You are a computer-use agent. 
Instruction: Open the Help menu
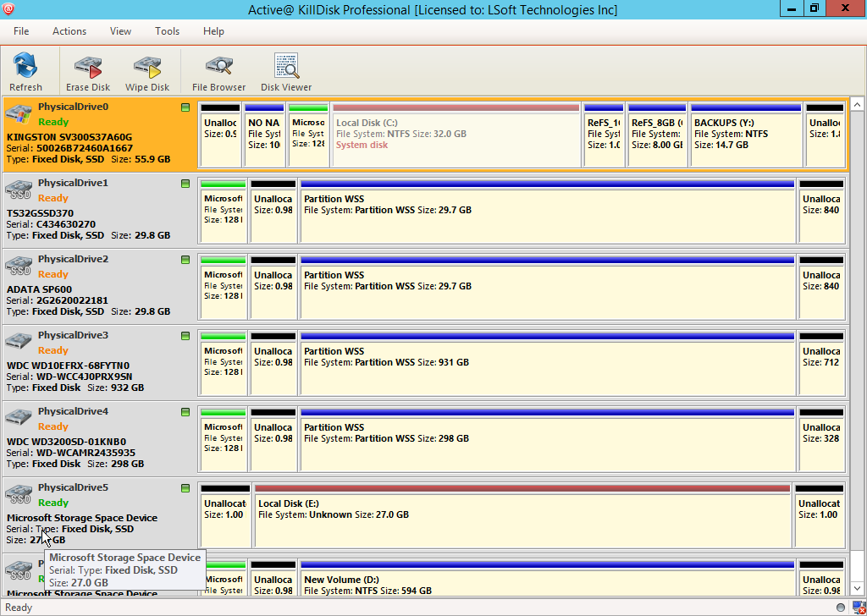pos(213,31)
